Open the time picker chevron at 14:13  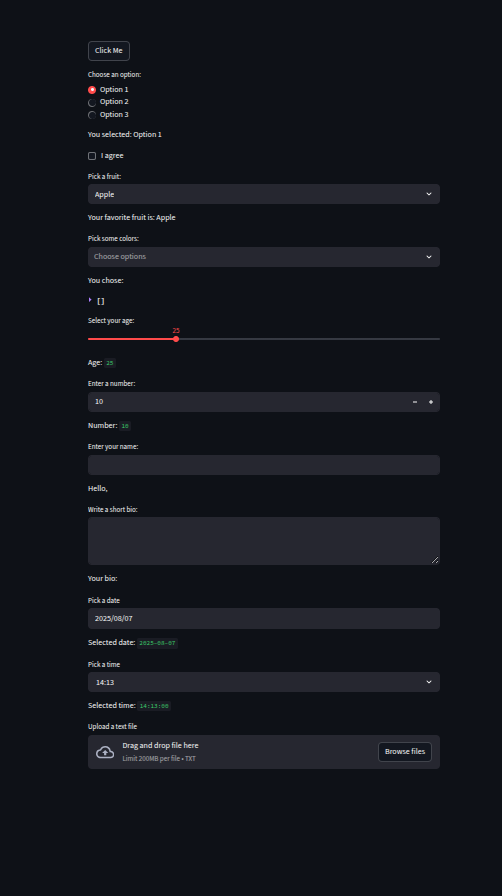tap(429, 682)
